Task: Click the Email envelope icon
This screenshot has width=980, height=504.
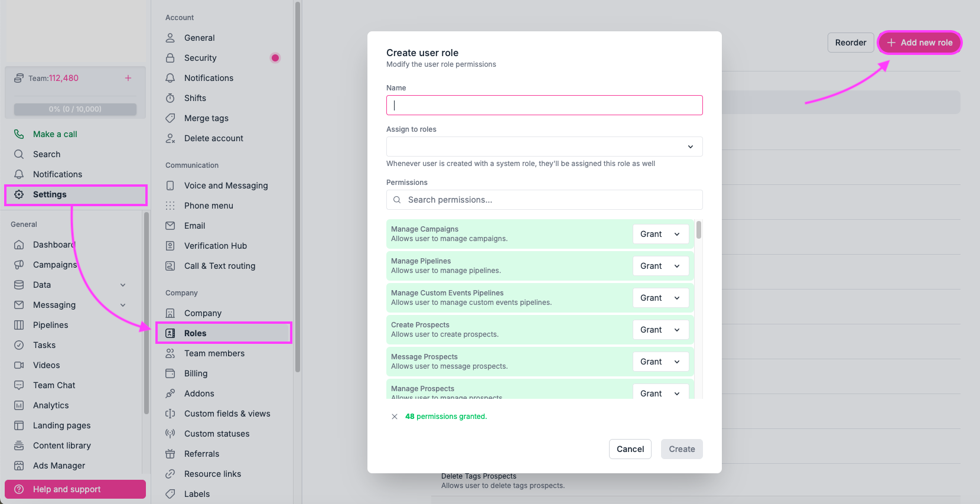Action: tap(170, 226)
